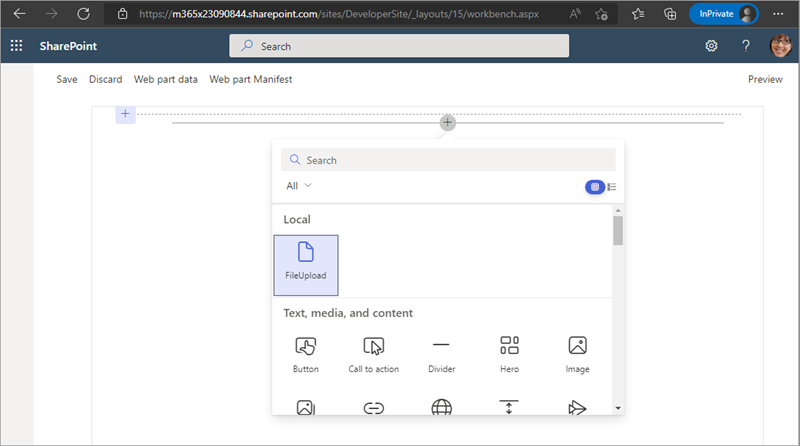The image size is (800, 446).
Task: Expand the All category filter dropdown
Action: 299,186
